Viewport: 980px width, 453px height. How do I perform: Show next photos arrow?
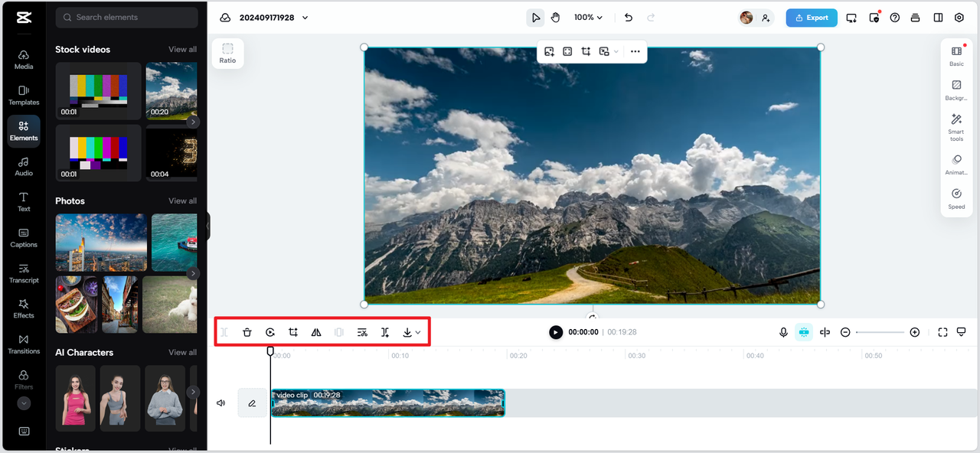(x=193, y=273)
